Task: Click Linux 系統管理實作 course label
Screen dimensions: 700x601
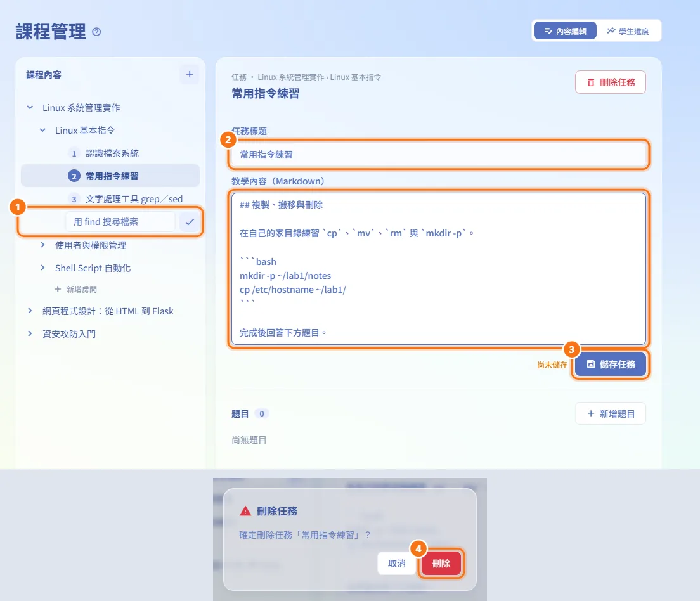Action: pyautogui.click(x=81, y=108)
